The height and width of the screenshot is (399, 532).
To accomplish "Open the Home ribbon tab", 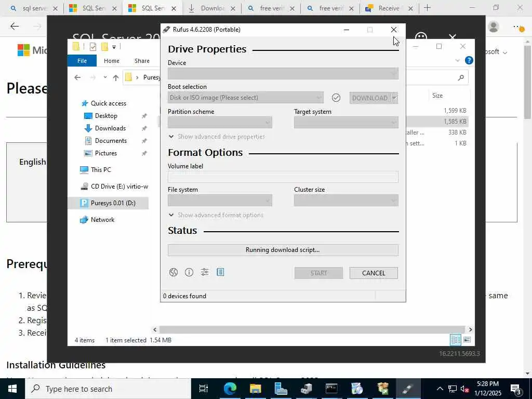I will 112,61.
